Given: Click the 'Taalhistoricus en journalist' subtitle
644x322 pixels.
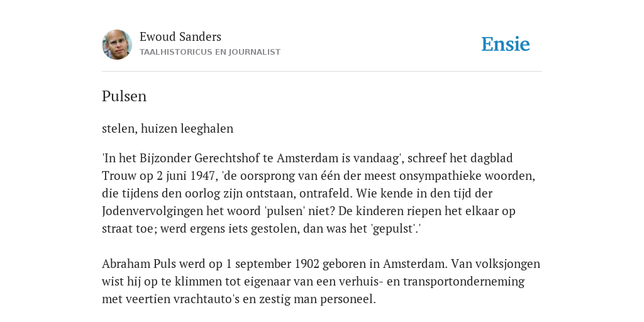Looking at the screenshot, I should [210, 52].
